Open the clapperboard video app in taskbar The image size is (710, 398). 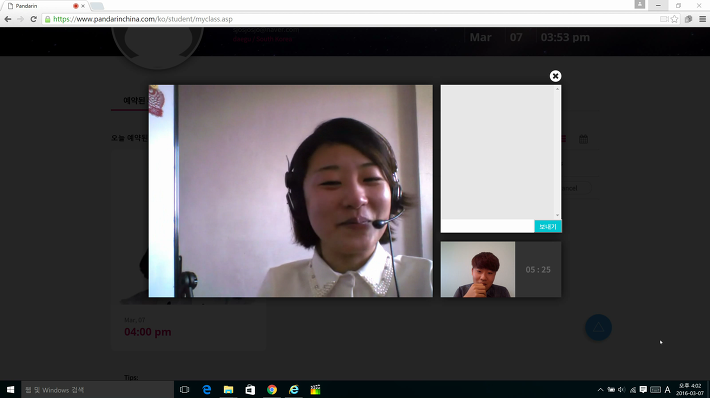pyautogui.click(x=316, y=389)
